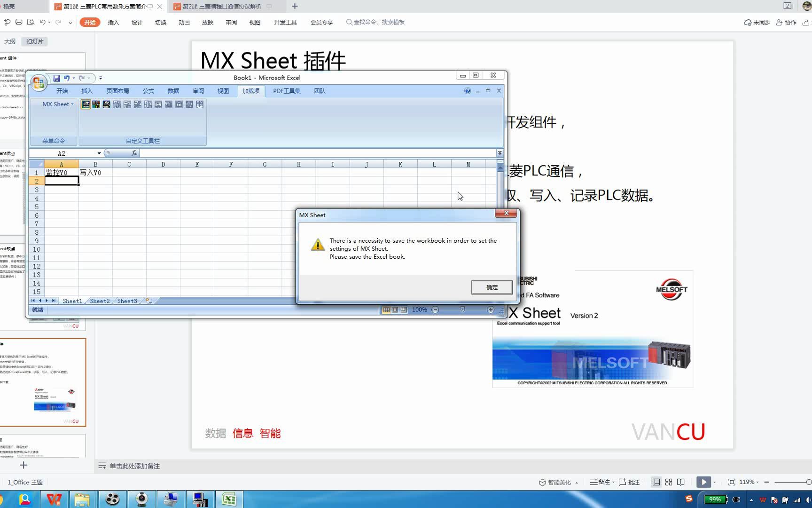Image resolution: width=812 pixels, height=508 pixels.
Task: Switch to Sheet3 tab
Action: click(x=127, y=301)
